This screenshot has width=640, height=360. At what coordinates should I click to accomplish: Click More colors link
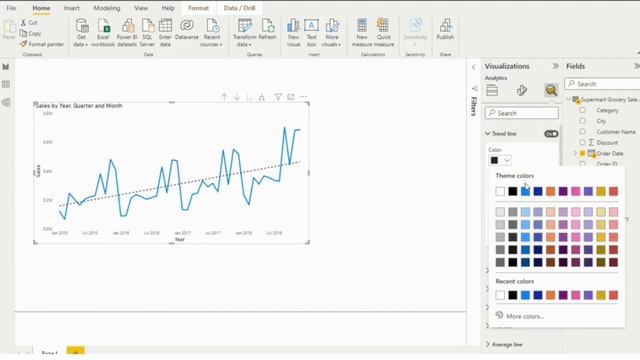click(525, 316)
